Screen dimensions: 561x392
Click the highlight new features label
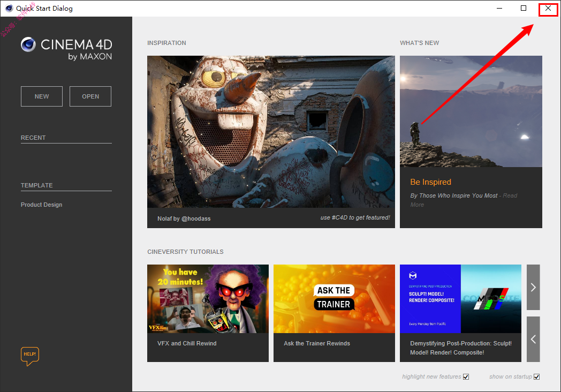[431, 376]
